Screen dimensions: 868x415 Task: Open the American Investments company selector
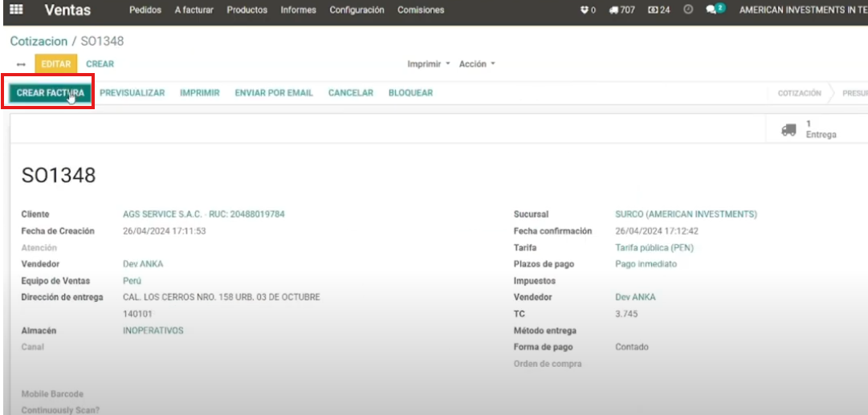[802, 10]
